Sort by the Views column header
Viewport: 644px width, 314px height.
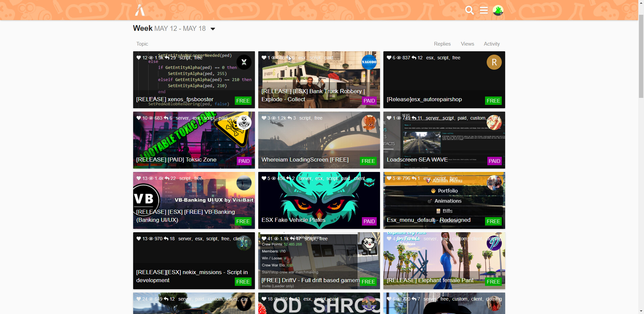coord(467,44)
